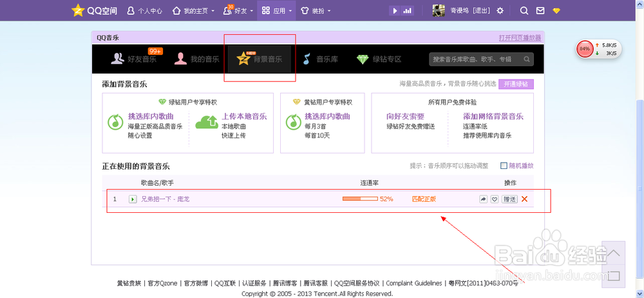This screenshot has height=298, width=644.
Task: Open the QQ互联 footer link
Action: (x=225, y=283)
